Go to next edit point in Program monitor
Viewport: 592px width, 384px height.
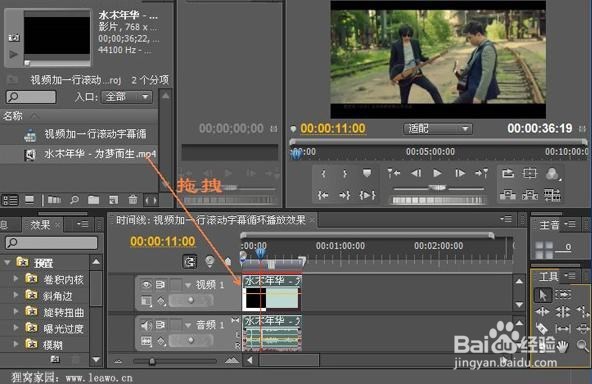tap(481, 173)
